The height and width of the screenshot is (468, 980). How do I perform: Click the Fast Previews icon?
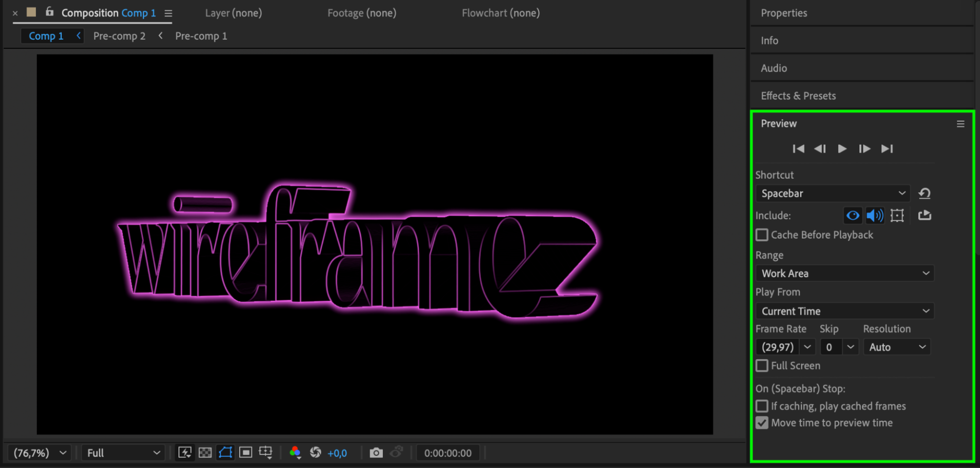pyautogui.click(x=185, y=452)
